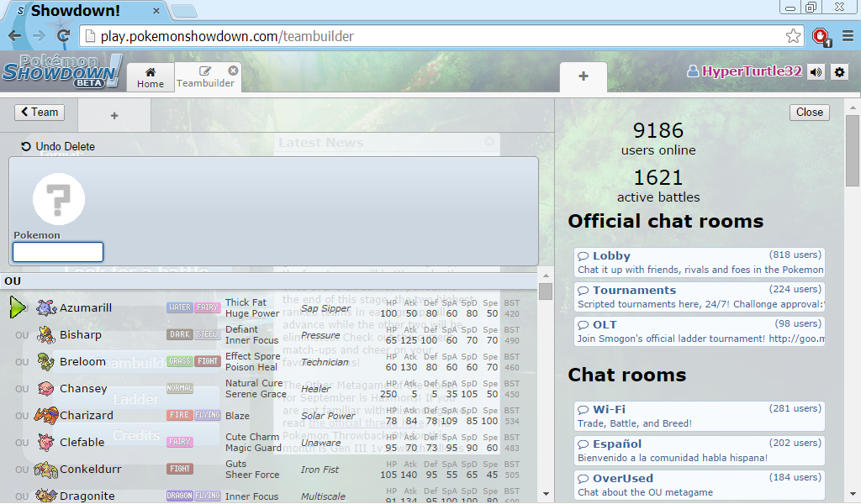
Task: Go back with the Team button
Action: (x=40, y=113)
